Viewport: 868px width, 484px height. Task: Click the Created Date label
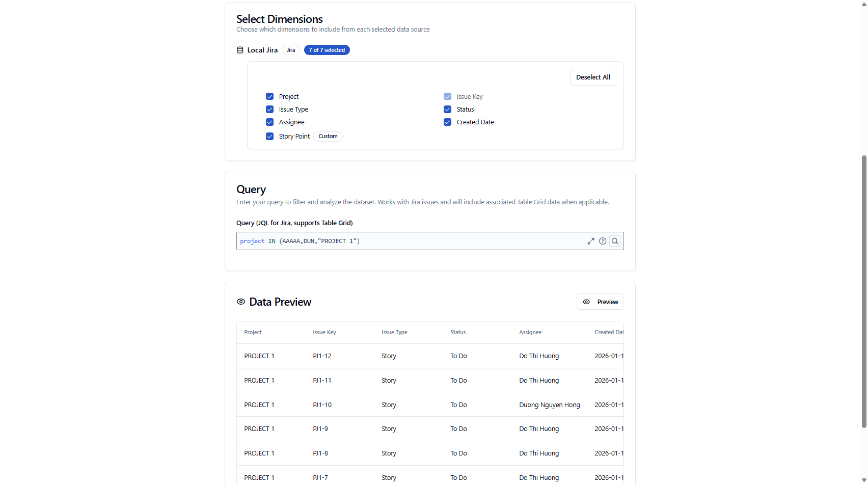(475, 122)
